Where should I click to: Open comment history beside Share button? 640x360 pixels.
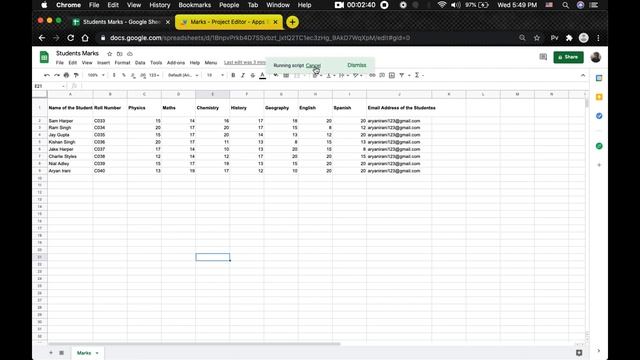543,57
